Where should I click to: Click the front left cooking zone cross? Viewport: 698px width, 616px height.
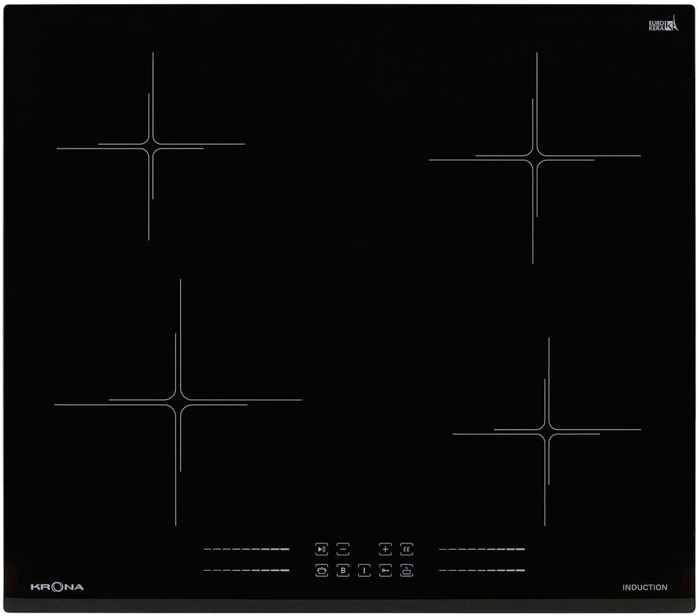(x=178, y=402)
